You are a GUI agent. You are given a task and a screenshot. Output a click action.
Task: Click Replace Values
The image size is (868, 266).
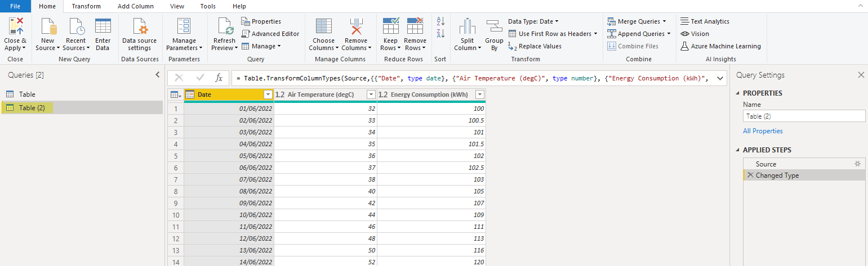[x=535, y=46]
